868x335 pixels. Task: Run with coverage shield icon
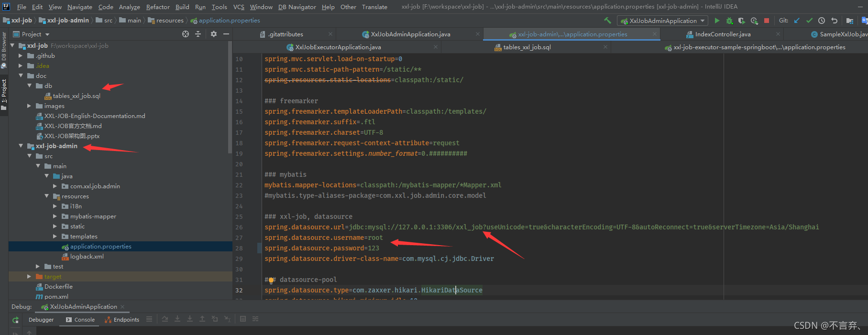(742, 21)
